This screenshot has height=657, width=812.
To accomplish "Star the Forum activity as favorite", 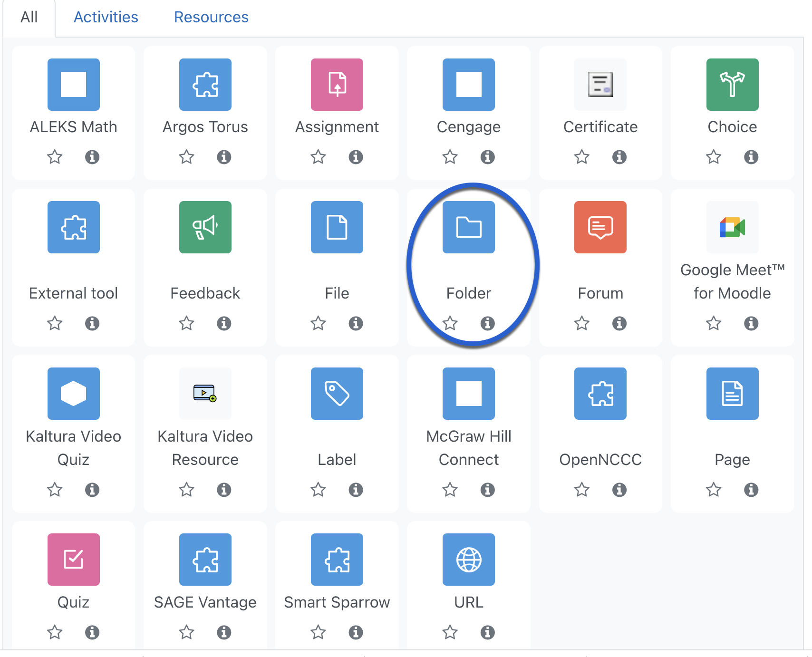I will [x=582, y=323].
